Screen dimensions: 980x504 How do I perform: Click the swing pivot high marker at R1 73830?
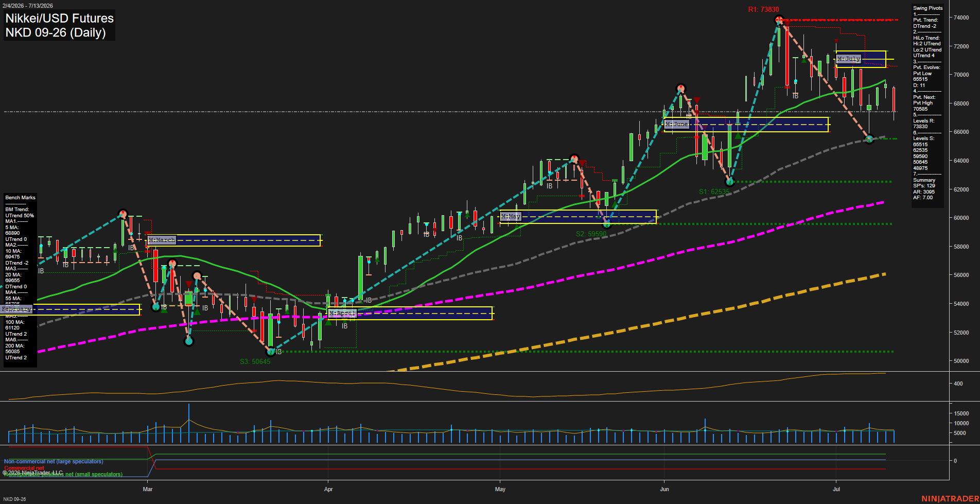click(x=779, y=21)
